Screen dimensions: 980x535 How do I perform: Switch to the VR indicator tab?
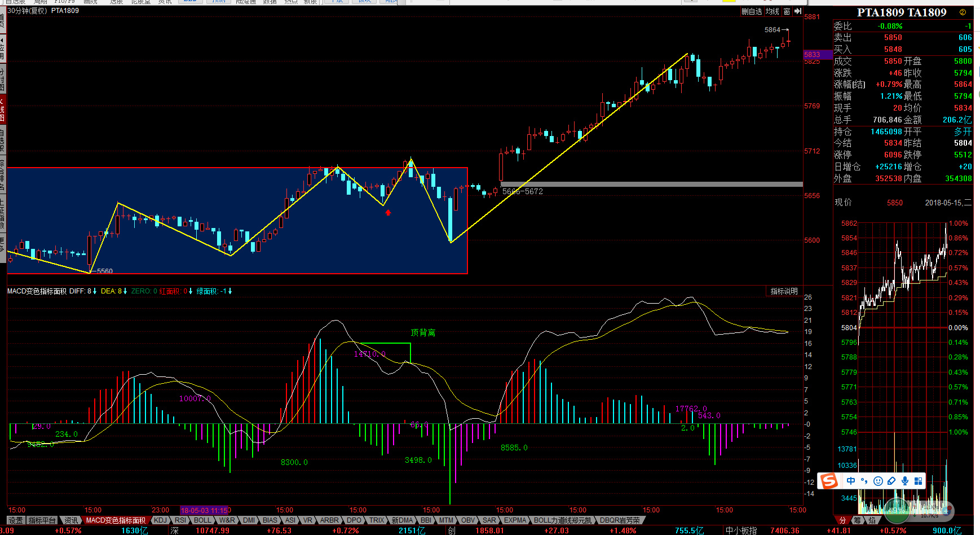point(308,520)
